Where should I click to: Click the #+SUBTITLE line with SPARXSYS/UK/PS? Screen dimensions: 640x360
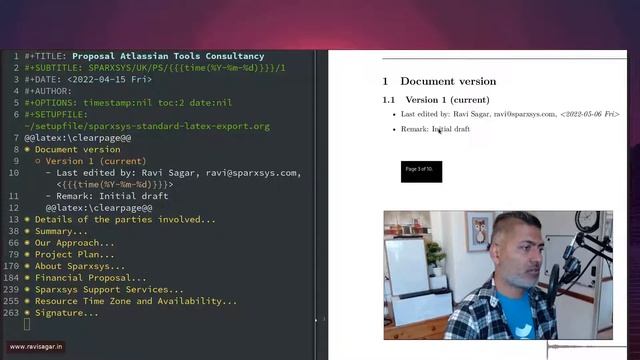155,68
